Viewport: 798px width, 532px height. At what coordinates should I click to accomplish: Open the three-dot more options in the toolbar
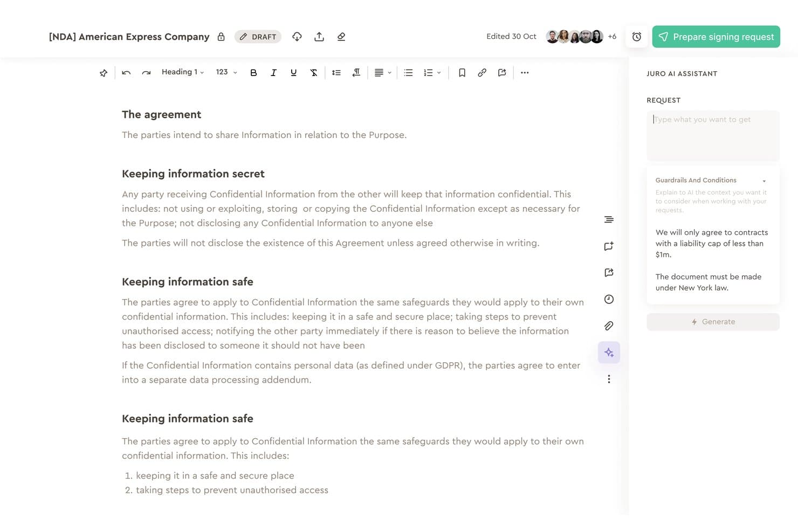point(525,73)
